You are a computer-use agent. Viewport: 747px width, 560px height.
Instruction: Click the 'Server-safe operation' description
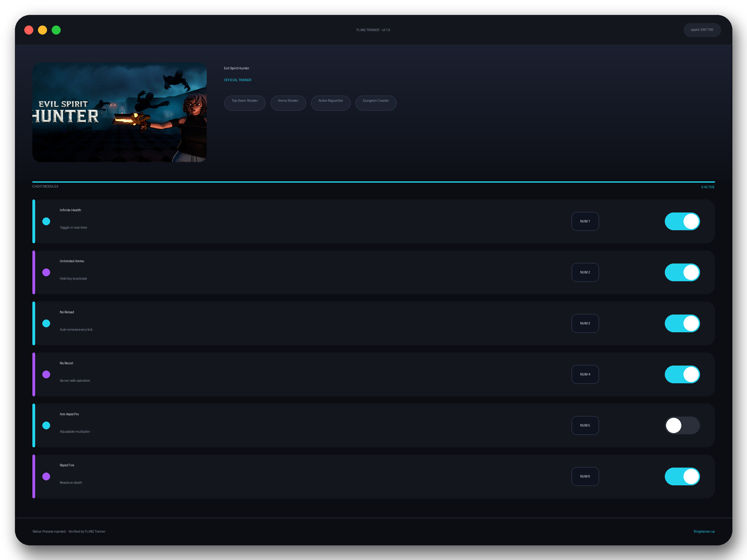click(75, 380)
